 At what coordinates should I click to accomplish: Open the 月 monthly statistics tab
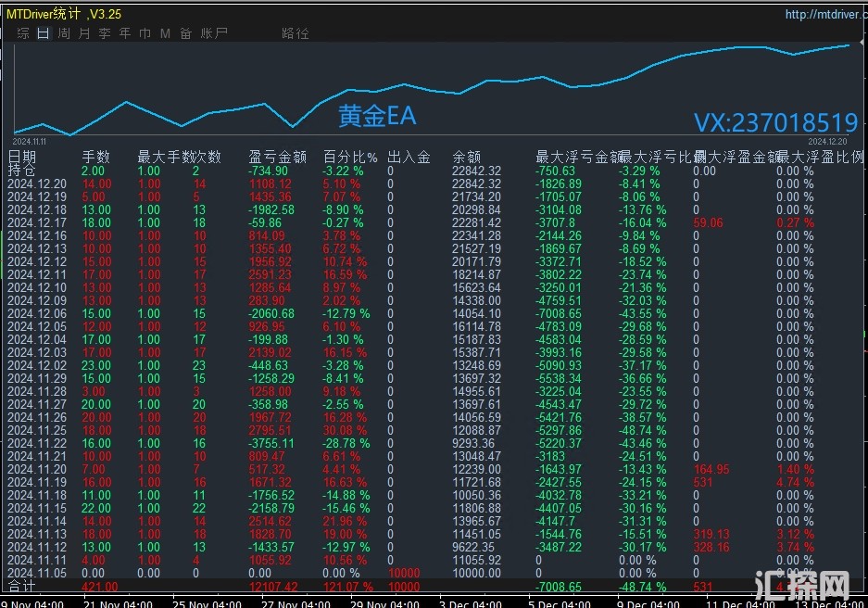click(x=83, y=33)
